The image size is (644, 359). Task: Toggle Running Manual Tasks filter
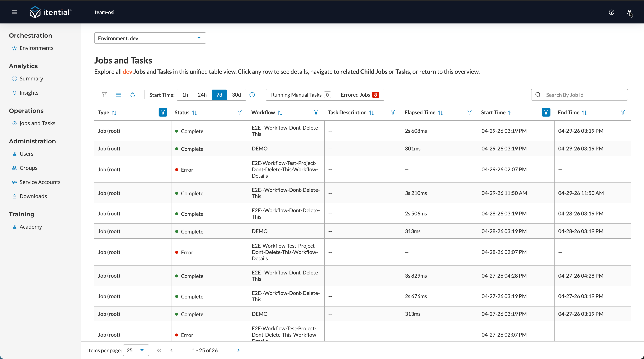coord(301,95)
